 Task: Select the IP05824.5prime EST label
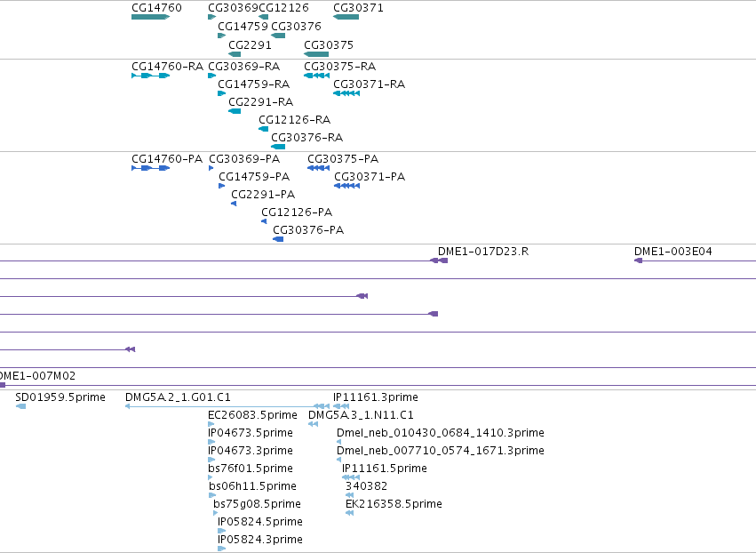(260, 522)
